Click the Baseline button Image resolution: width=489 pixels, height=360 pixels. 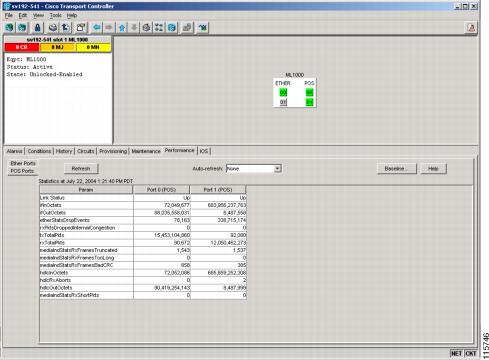pyautogui.click(x=397, y=169)
